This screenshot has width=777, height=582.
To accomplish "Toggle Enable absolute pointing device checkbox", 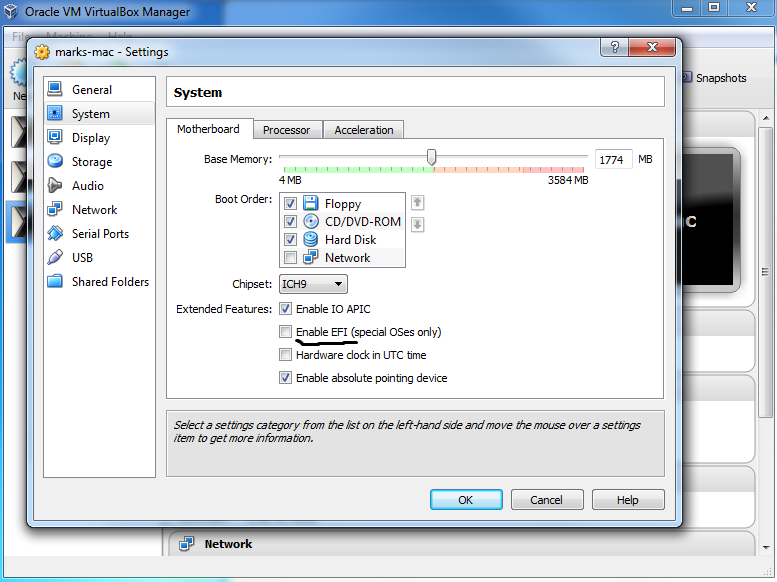I will (285, 377).
